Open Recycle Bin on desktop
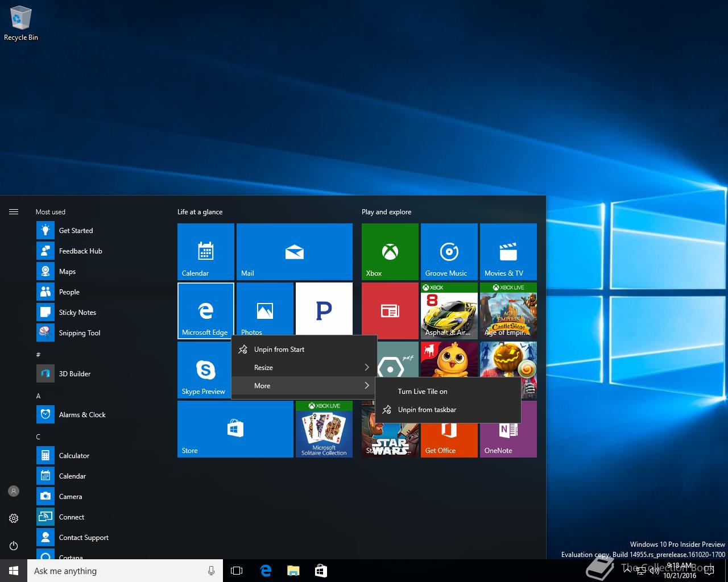Screen dimensions: 728x582 click(x=21, y=24)
